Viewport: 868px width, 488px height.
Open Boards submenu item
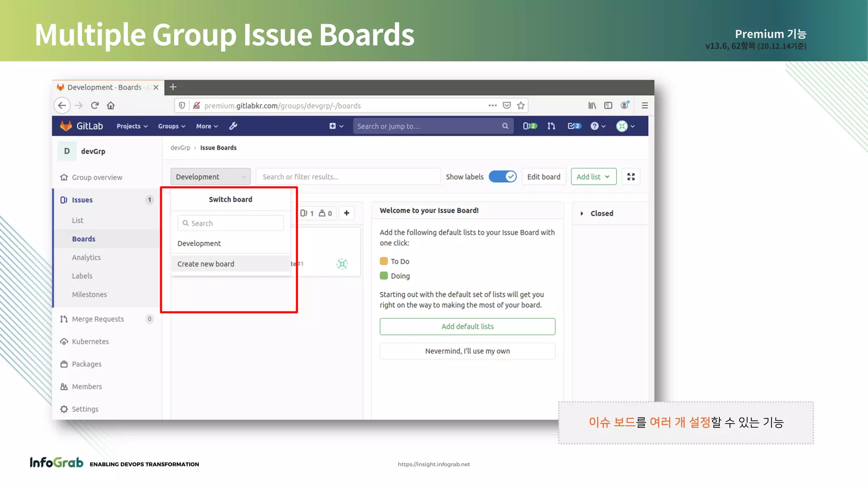point(83,239)
